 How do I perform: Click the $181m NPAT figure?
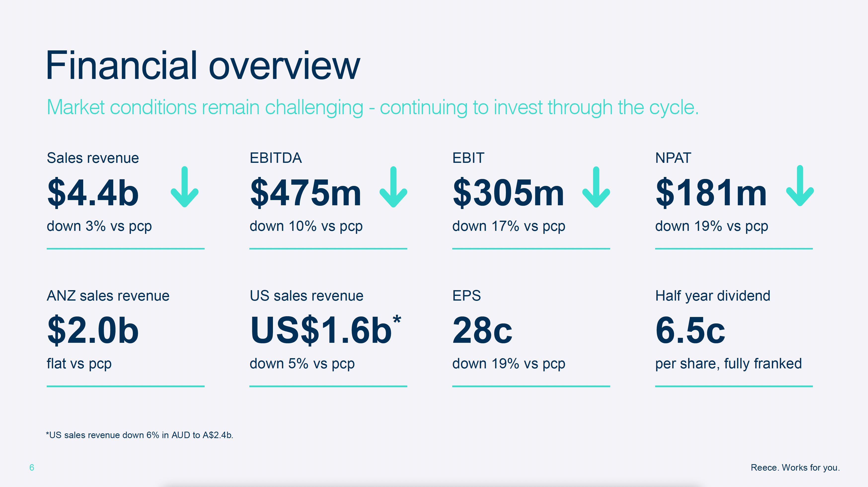tap(711, 193)
